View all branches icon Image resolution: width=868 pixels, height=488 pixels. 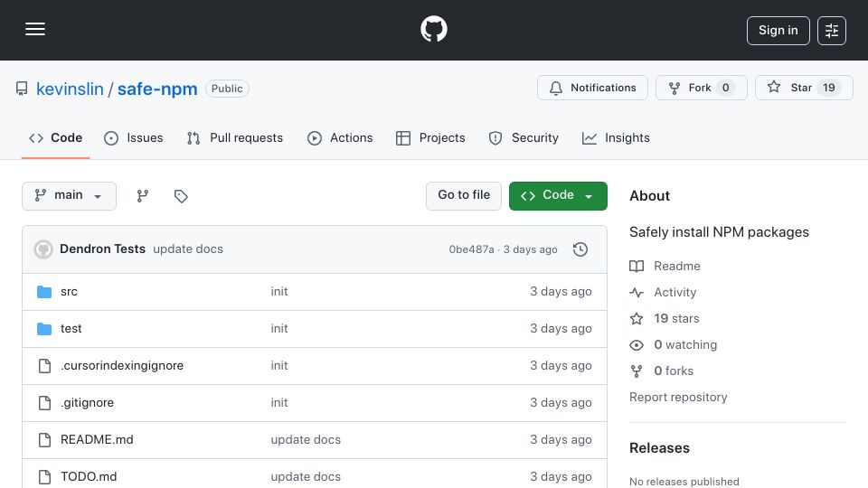143,196
